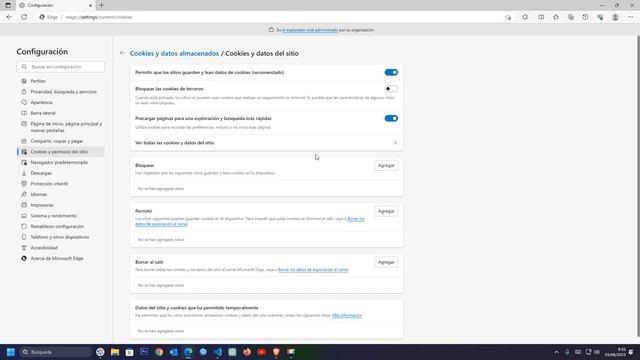Open Windows Start menu
640x360 pixels.
point(11,352)
